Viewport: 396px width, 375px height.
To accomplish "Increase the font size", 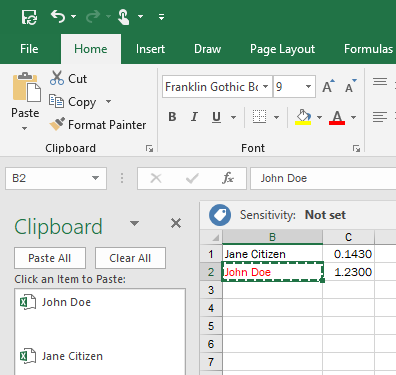I will [x=328, y=86].
